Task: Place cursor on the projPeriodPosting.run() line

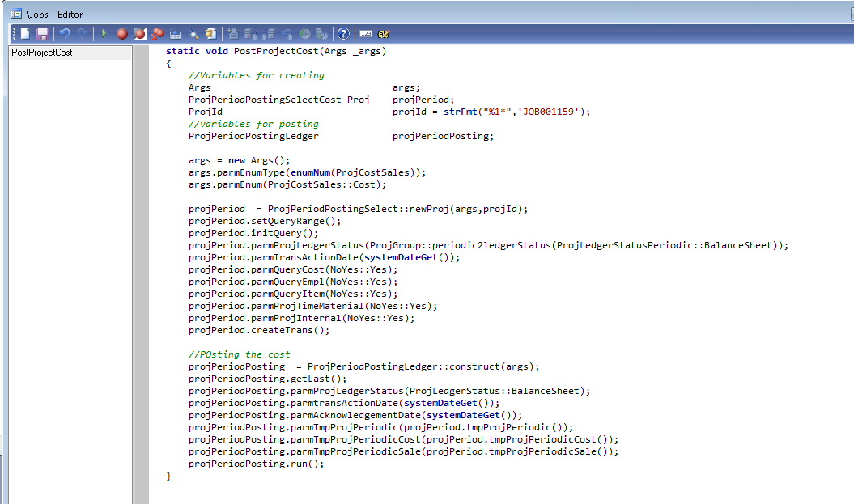Action: coord(256,464)
